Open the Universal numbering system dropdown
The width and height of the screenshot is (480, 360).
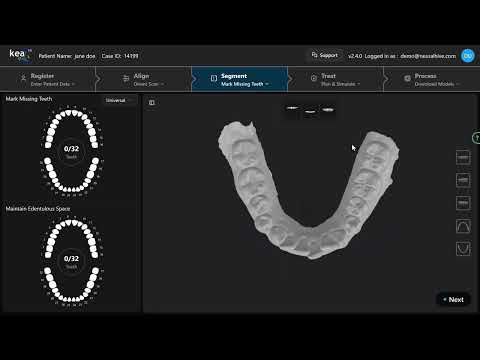click(x=120, y=100)
